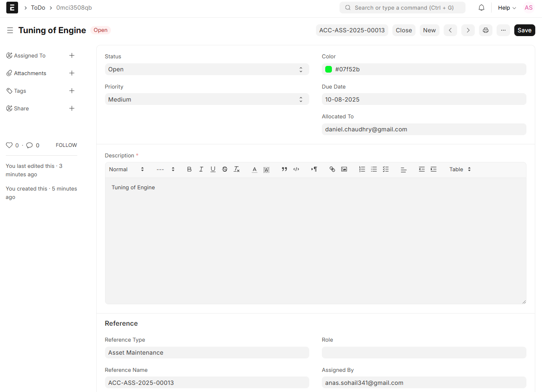Click the ACC-ASS-2025-00013 reference button
This screenshot has width=542, height=392.
[352, 30]
